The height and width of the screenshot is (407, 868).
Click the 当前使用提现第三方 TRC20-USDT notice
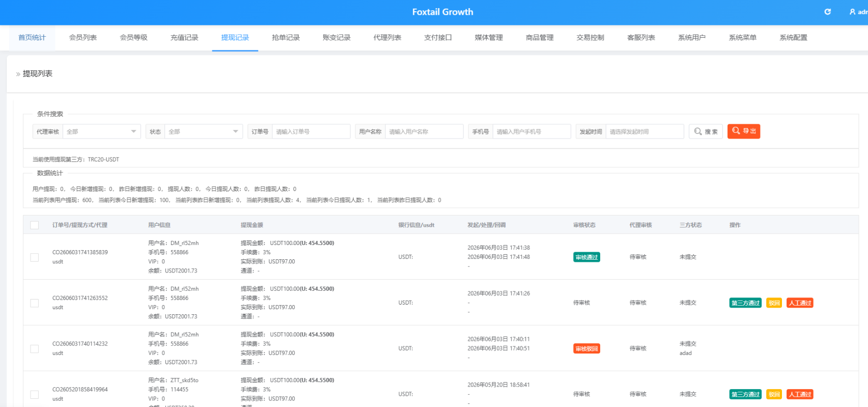click(76, 159)
